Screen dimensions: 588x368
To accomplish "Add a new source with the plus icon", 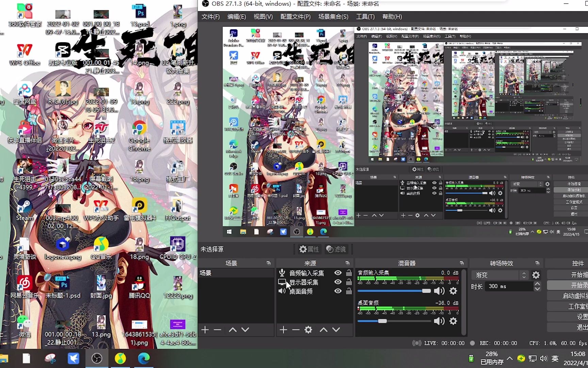I will coord(283,330).
